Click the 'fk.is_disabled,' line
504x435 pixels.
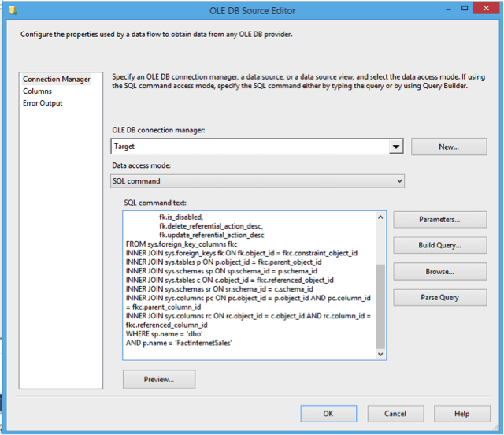[x=181, y=217]
